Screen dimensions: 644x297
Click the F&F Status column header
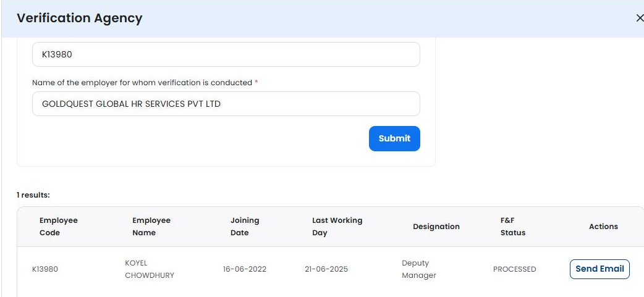513,227
